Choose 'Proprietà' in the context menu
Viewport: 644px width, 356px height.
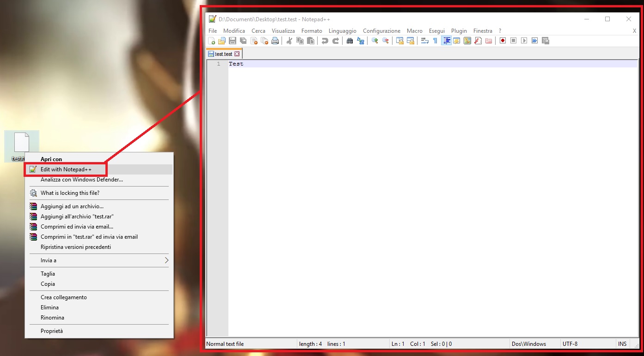pos(52,331)
